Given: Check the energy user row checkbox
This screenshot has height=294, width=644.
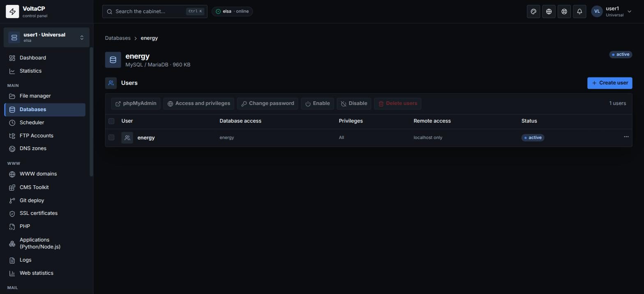Looking at the screenshot, I should (111, 137).
